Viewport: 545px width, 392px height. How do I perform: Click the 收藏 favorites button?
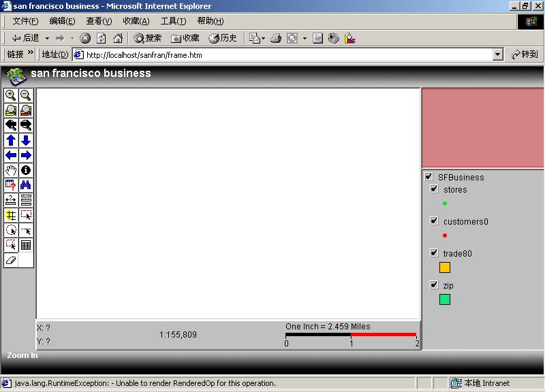185,38
